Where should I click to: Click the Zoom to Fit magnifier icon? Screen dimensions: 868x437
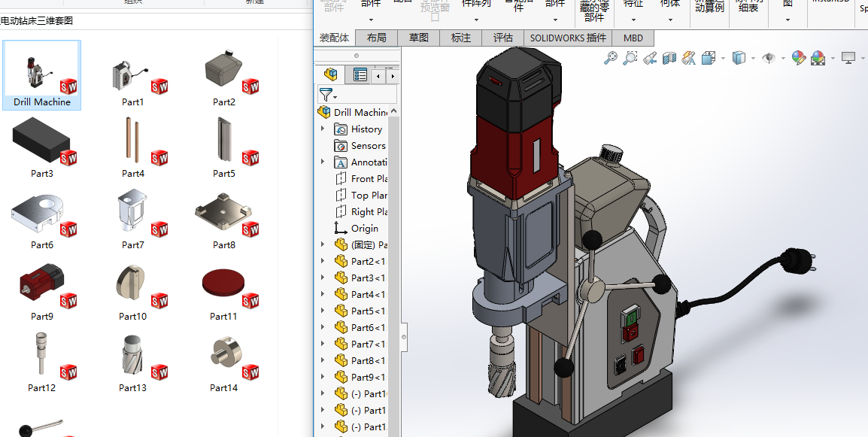[x=611, y=58]
